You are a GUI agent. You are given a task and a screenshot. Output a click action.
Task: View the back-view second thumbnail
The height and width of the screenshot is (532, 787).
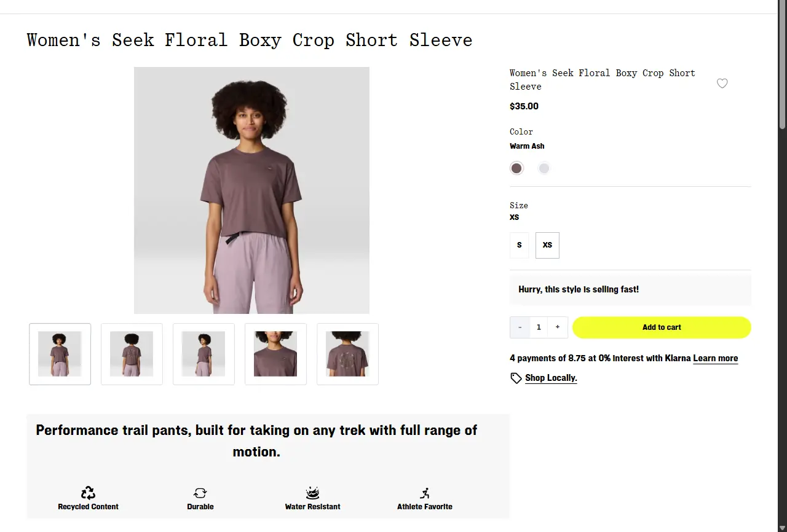point(132,354)
